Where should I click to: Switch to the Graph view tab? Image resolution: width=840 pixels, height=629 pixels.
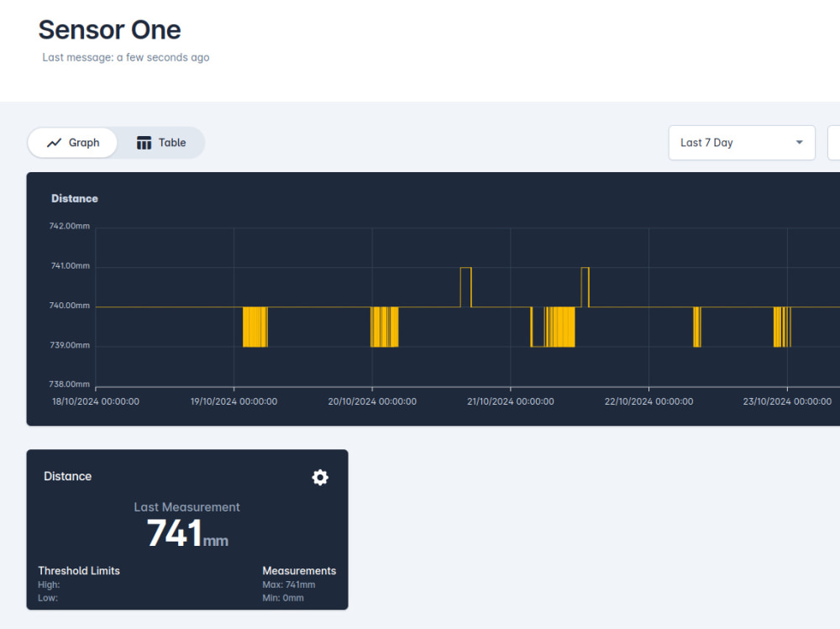(x=72, y=143)
